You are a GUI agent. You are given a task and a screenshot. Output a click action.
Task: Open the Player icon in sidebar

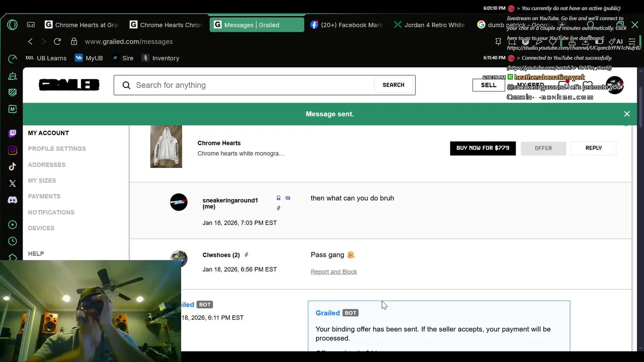coord(13,225)
